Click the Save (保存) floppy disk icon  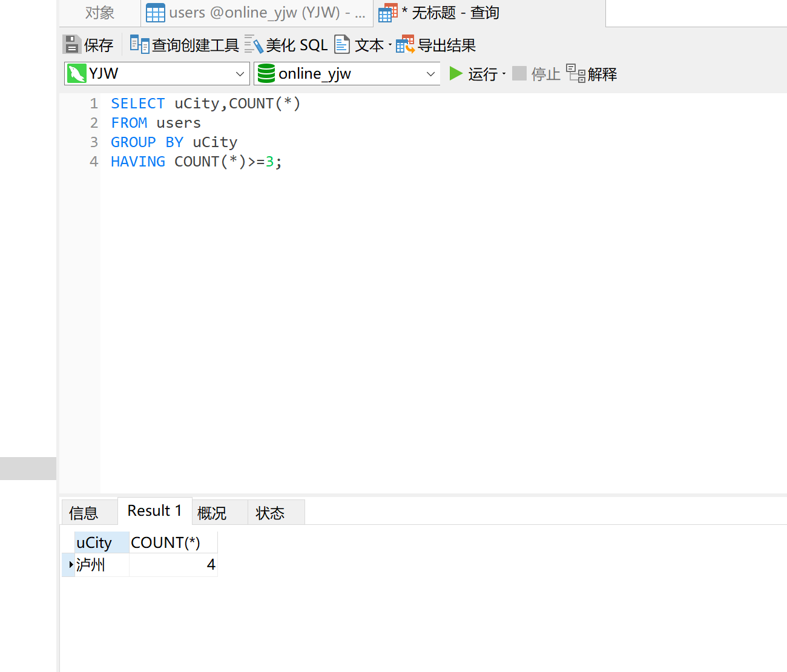tap(72, 45)
